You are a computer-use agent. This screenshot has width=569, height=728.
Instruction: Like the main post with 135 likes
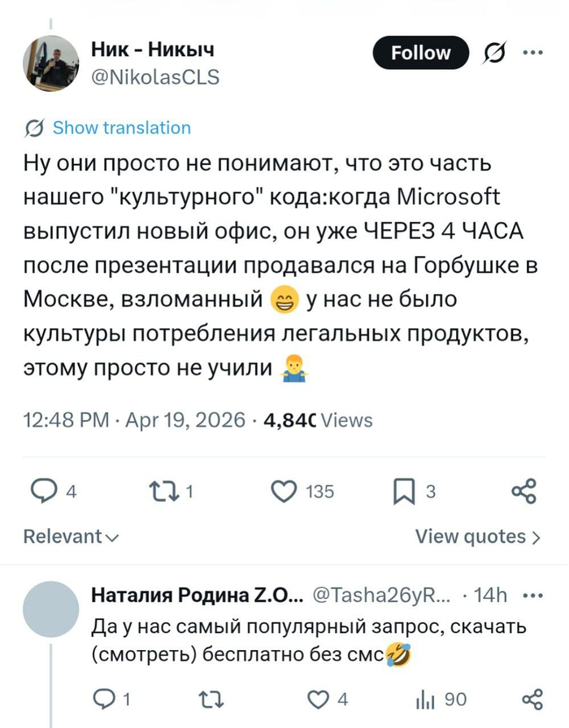(x=284, y=491)
